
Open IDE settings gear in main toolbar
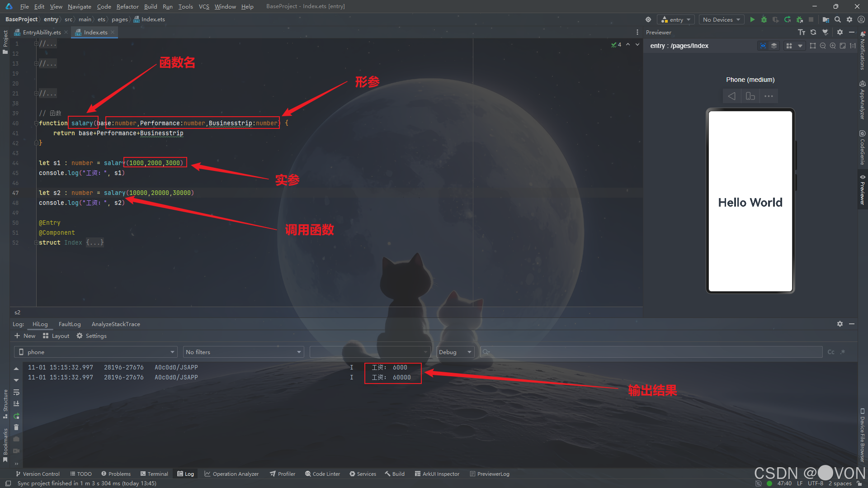(849, 19)
